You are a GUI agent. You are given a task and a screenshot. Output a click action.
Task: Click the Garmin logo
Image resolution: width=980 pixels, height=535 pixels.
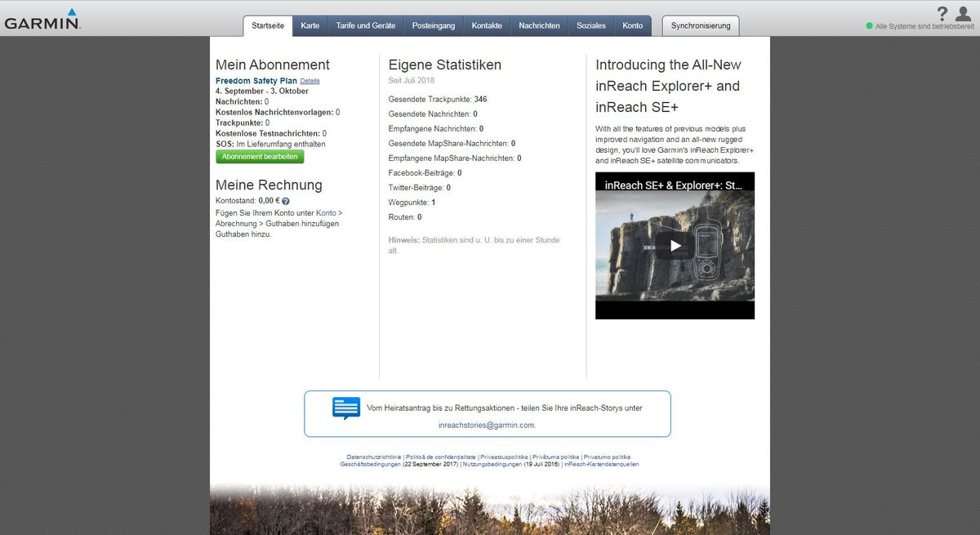42,20
